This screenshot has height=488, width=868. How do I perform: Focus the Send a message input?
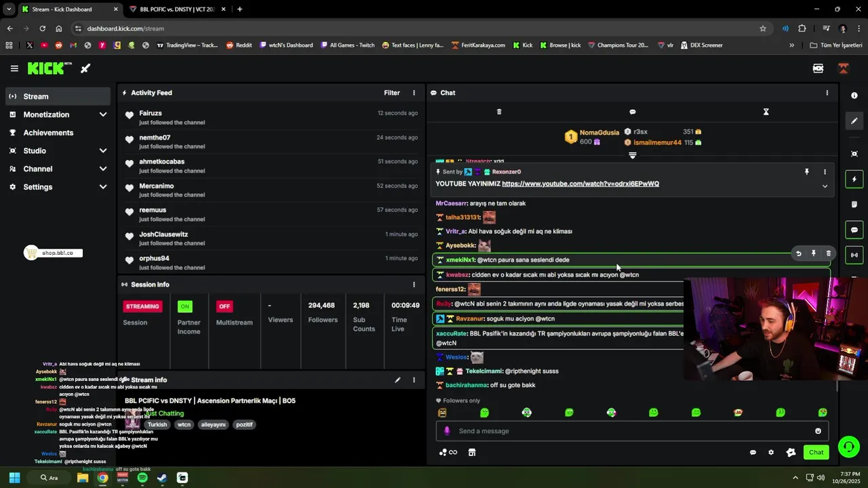[x=633, y=431]
